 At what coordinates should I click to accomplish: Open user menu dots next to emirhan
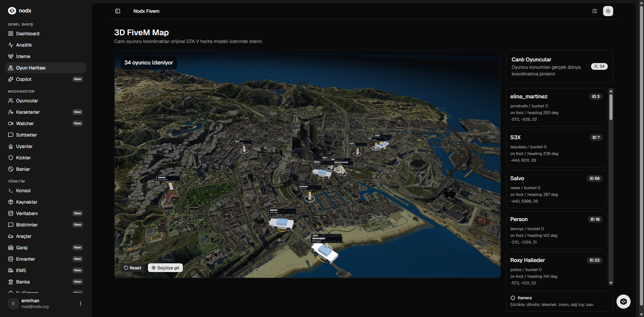coord(80,304)
